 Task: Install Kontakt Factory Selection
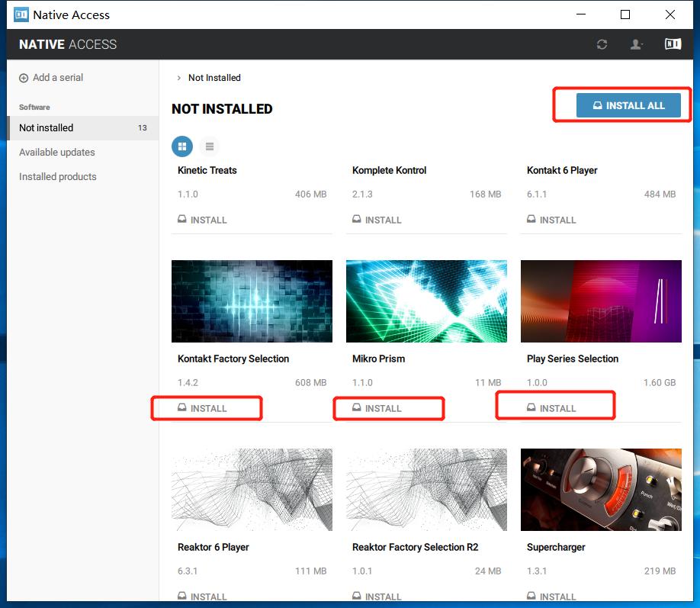202,408
